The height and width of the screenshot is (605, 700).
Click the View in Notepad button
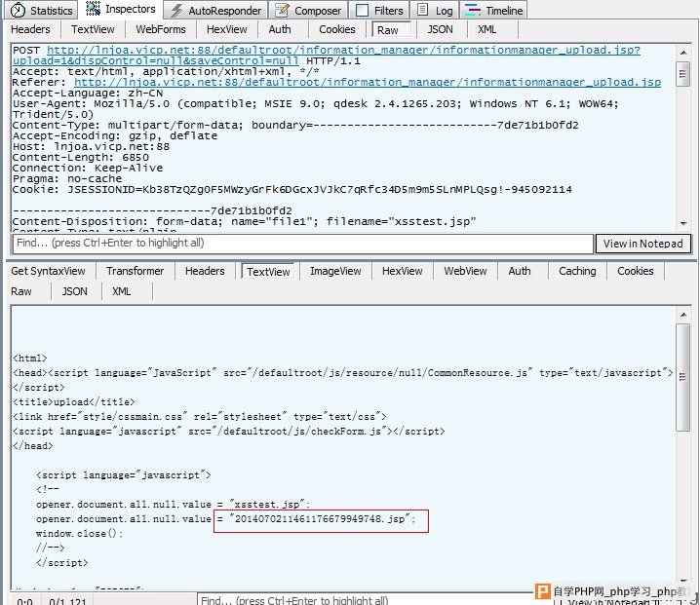click(642, 244)
